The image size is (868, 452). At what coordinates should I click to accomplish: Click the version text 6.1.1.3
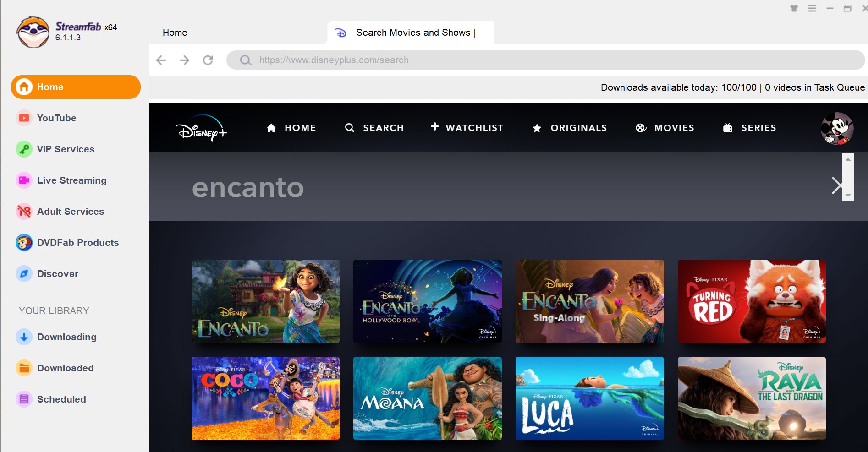(68, 38)
